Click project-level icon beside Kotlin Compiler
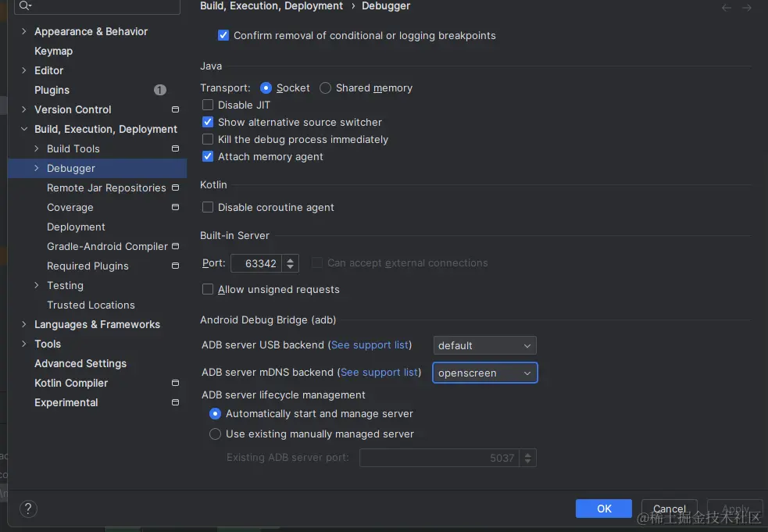 pyautogui.click(x=175, y=383)
